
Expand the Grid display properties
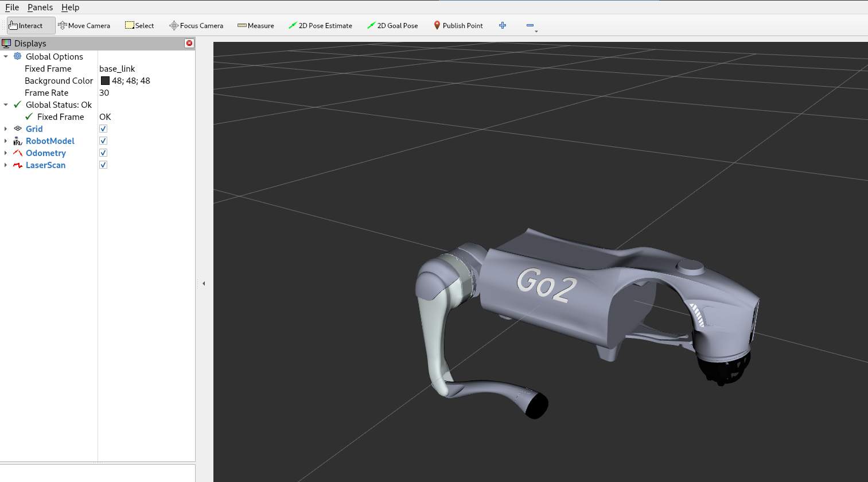point(6,129)
